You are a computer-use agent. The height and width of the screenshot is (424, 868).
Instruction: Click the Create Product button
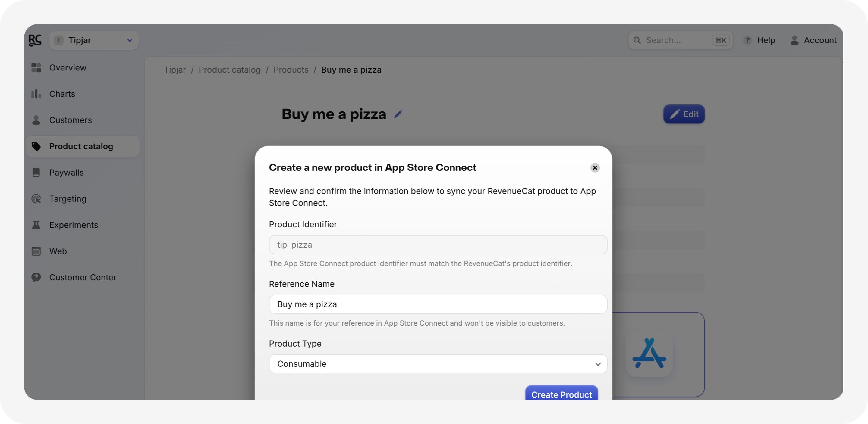point(561,393)
